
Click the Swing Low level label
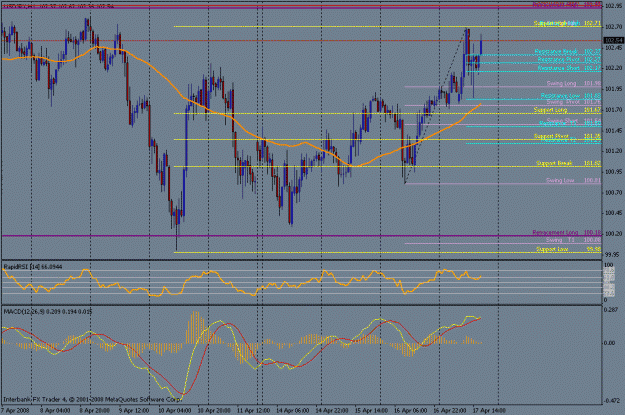[x=573, y=181]
